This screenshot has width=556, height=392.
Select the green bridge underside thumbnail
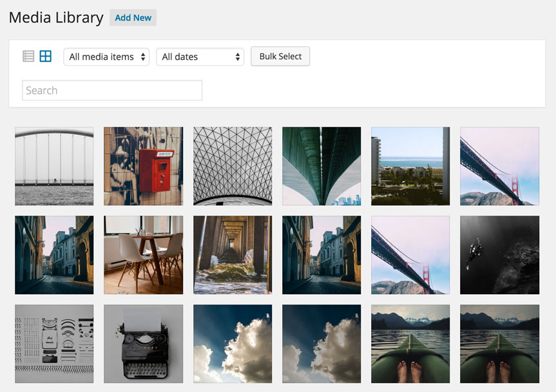[321, 166]
